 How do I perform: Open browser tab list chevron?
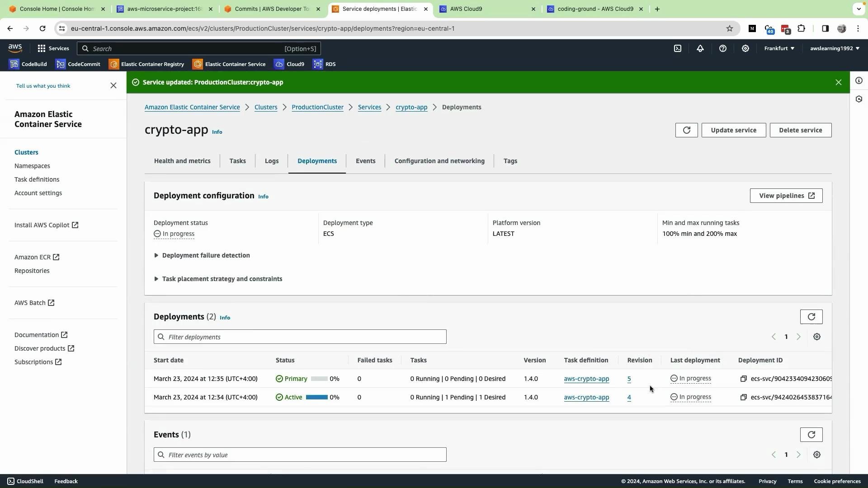[x=858, y=9]
